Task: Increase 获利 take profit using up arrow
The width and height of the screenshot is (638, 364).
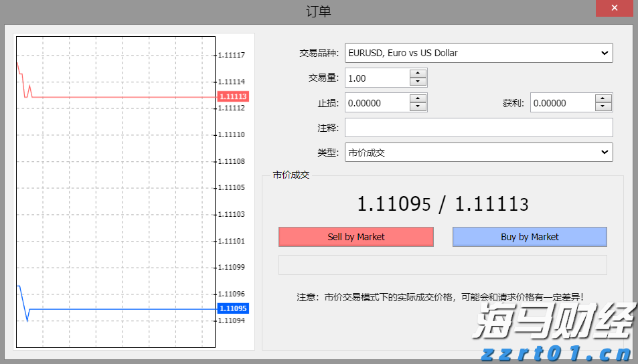Action: (603, 98)
